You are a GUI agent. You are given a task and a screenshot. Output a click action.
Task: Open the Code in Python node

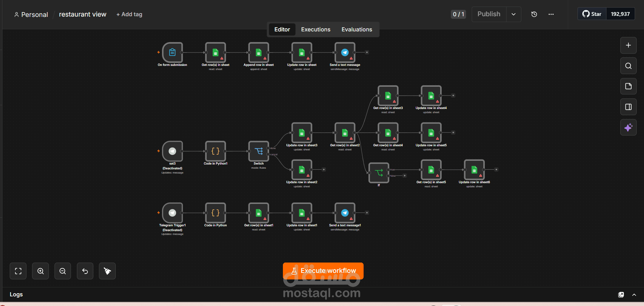(215, 213)
